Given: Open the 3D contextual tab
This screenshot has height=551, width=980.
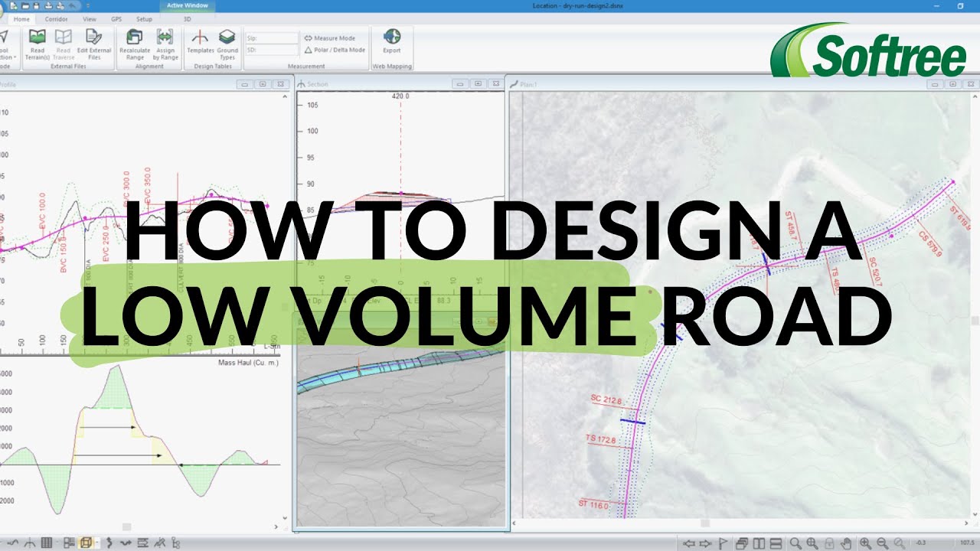Looking at the screenshot, I should click(x=187, y=19).
